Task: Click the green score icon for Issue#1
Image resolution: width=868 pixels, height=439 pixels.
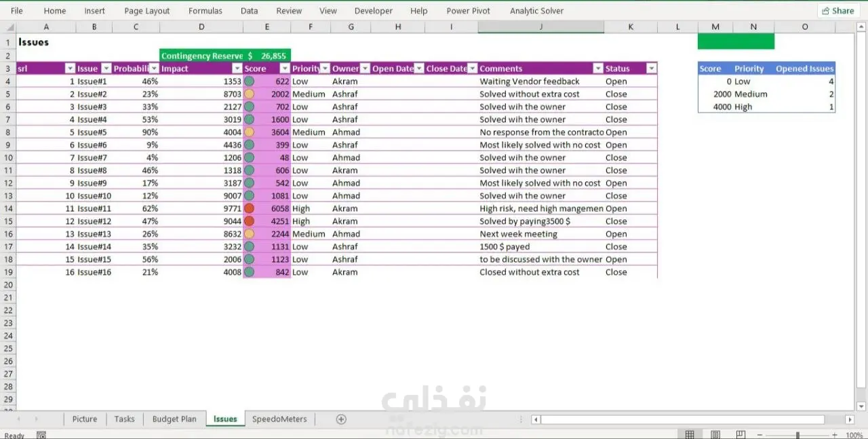Action: [249, 81]
